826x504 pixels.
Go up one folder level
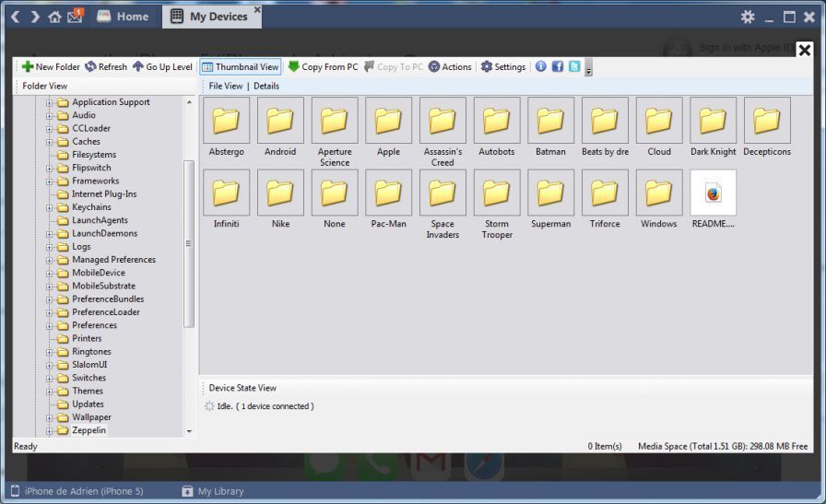[x=162, y=67]
